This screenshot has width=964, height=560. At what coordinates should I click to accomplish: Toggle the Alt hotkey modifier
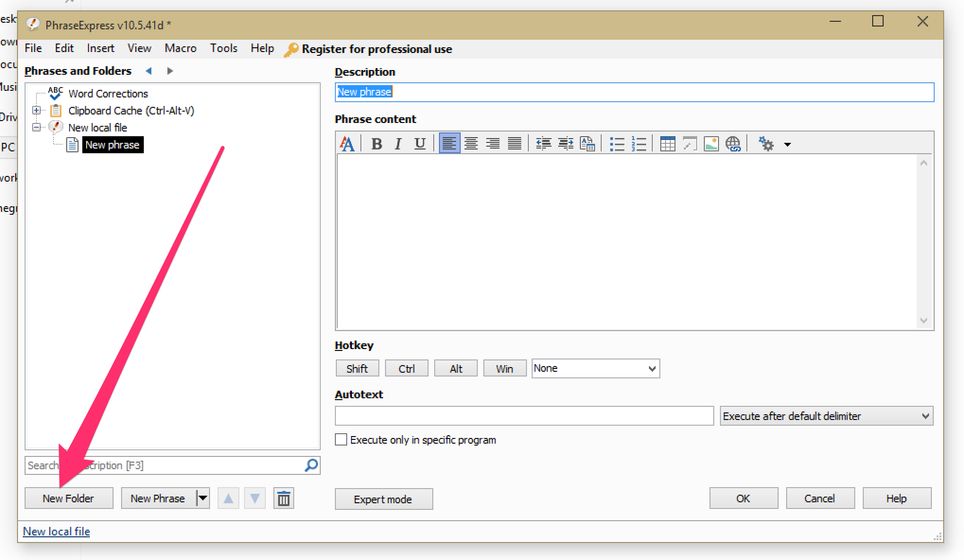(456, 368)
